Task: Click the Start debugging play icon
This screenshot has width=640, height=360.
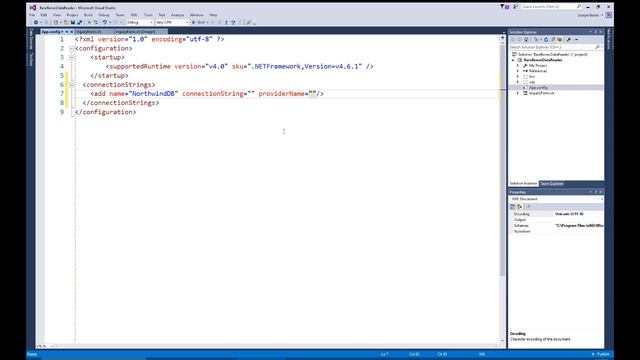Action: [x=193, y=22]
